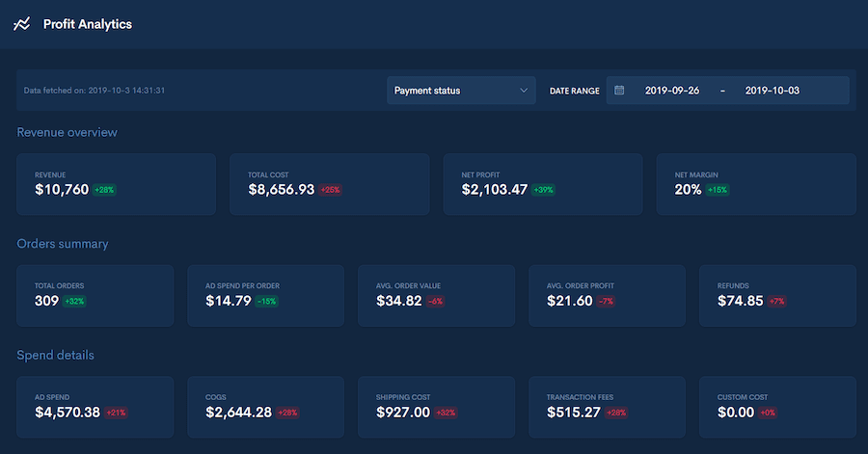Click the Transaction Fees $515.27 card
This screenshot has height=454, width=868.
coord(607,406)
